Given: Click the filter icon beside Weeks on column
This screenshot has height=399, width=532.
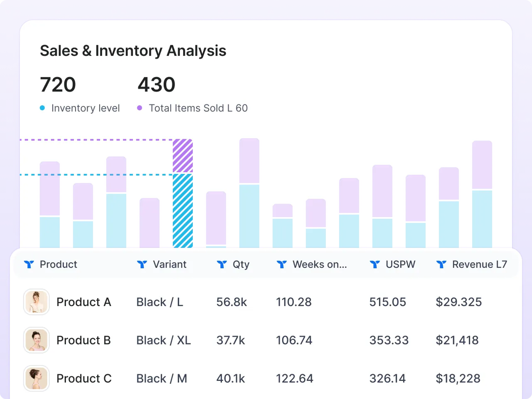Looking at the screenshot, I should (282, 264).
